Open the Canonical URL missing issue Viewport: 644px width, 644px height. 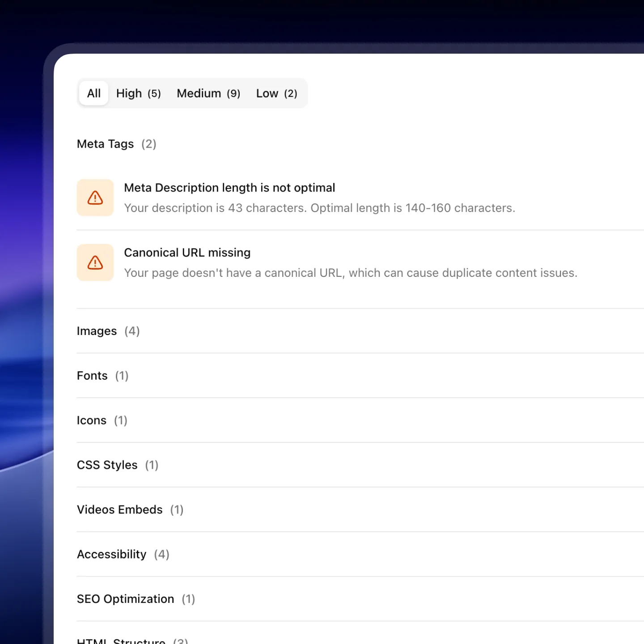coord(187,253)
